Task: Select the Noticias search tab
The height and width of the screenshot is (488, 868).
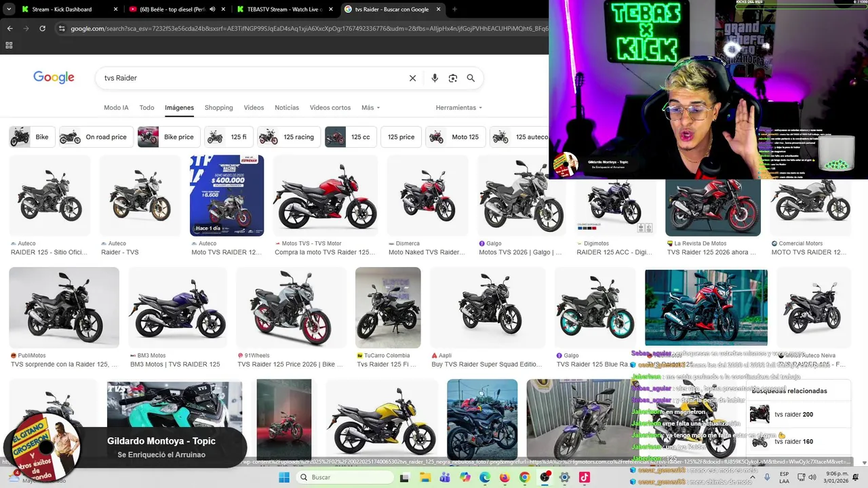Action: point(287,108)
